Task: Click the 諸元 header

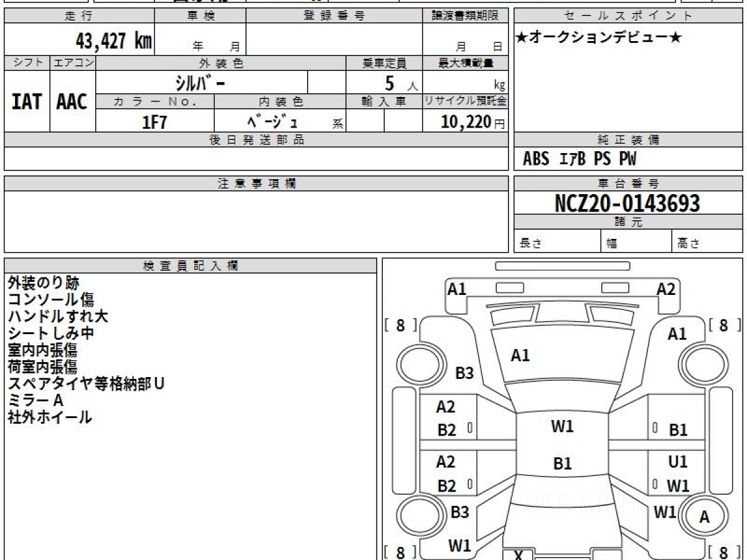Action: 629,222
